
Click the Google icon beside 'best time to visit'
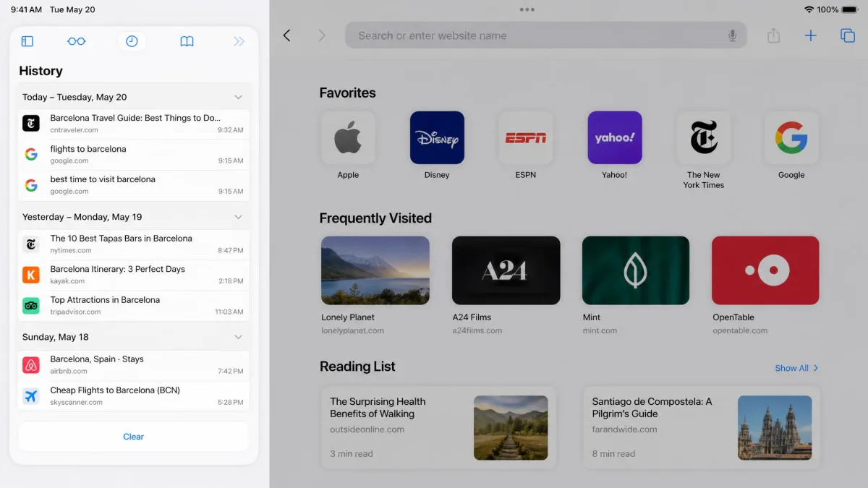coord(31,185)
